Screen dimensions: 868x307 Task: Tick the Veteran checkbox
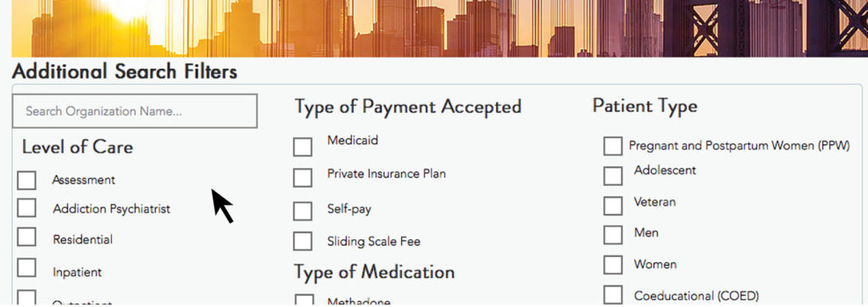(x=613, y=205)
